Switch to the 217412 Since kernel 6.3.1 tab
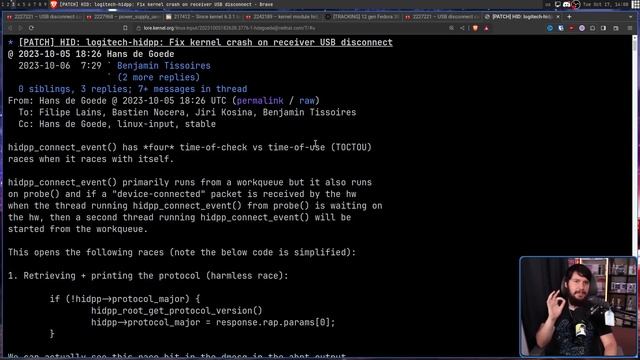 click(x=203, y=17)
